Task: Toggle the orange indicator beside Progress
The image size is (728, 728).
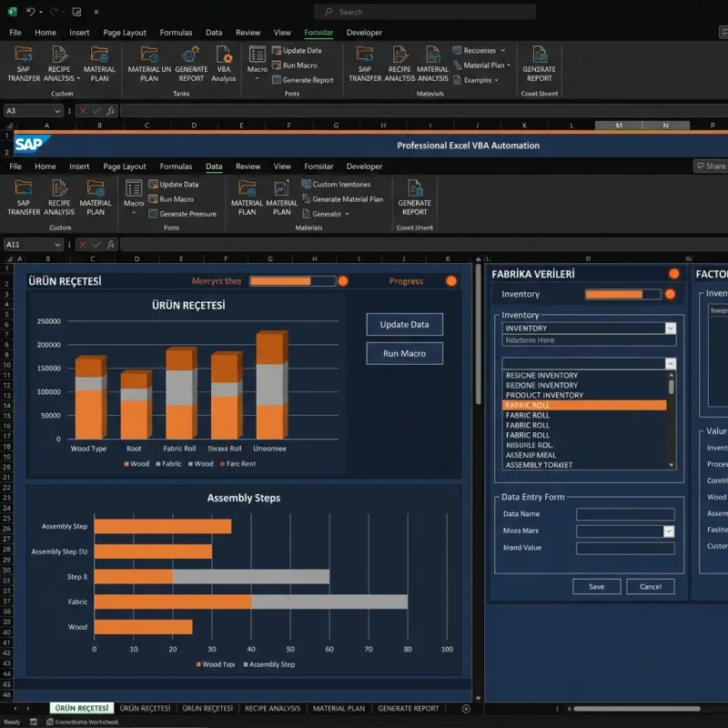Action: [451, 281]
